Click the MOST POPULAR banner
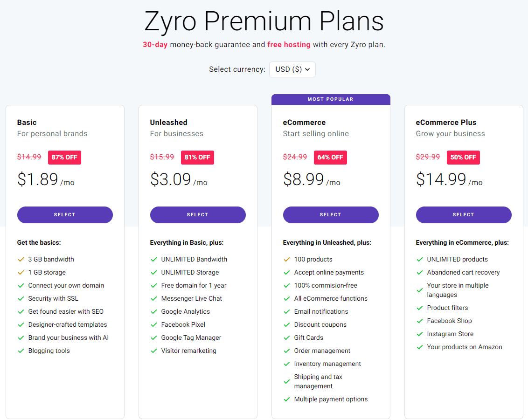The image size is (528, 420). pyautogui.click(x=331, y=99)
